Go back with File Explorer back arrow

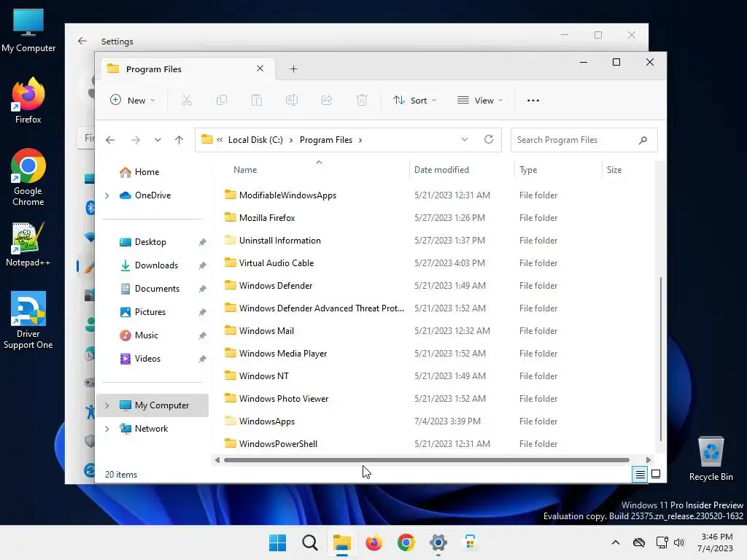[110, 140]
